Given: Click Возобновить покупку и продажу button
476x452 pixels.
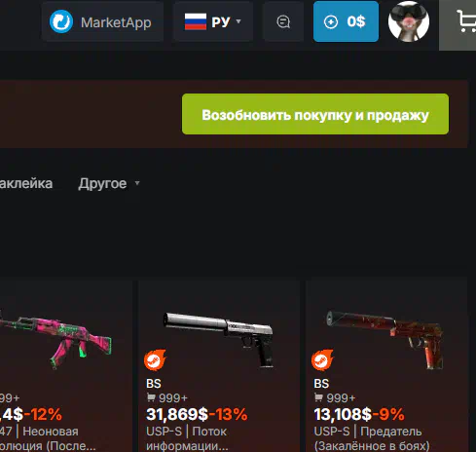Looking at the screenshot, I should 315,114.
